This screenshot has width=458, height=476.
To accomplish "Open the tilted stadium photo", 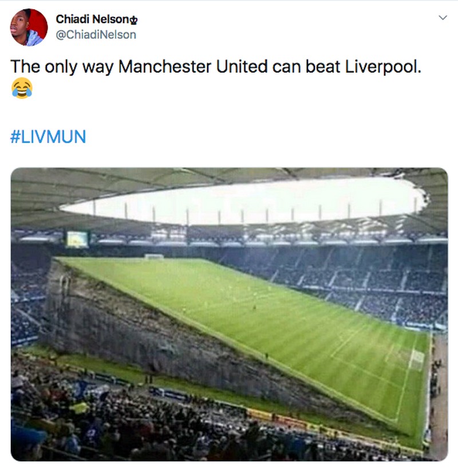I will point(230,314).
